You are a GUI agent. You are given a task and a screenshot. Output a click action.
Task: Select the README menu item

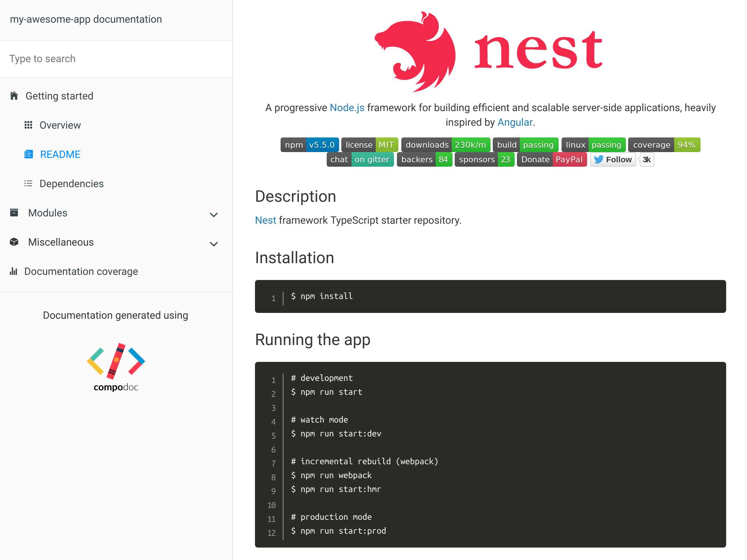tap(59, 154)
